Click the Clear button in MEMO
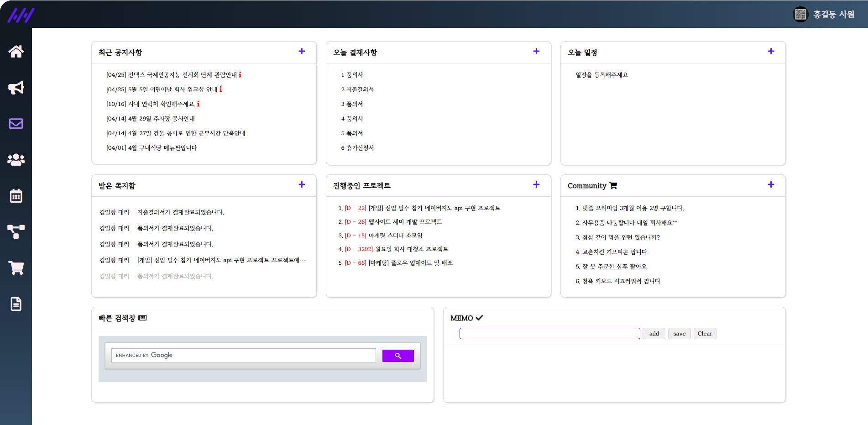 pyautogui.click(x=705, y=334)
